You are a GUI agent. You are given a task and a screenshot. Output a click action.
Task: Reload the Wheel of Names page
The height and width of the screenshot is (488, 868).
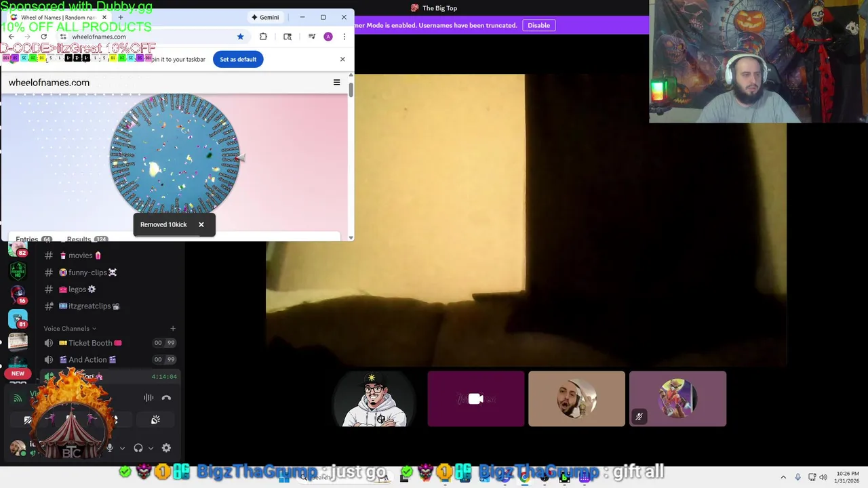tap(44, 37)
